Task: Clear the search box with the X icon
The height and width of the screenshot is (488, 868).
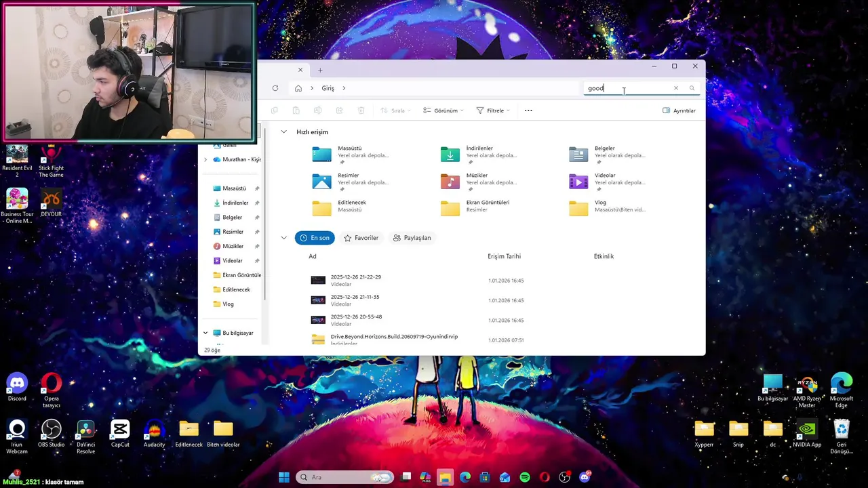Action: 675,88
